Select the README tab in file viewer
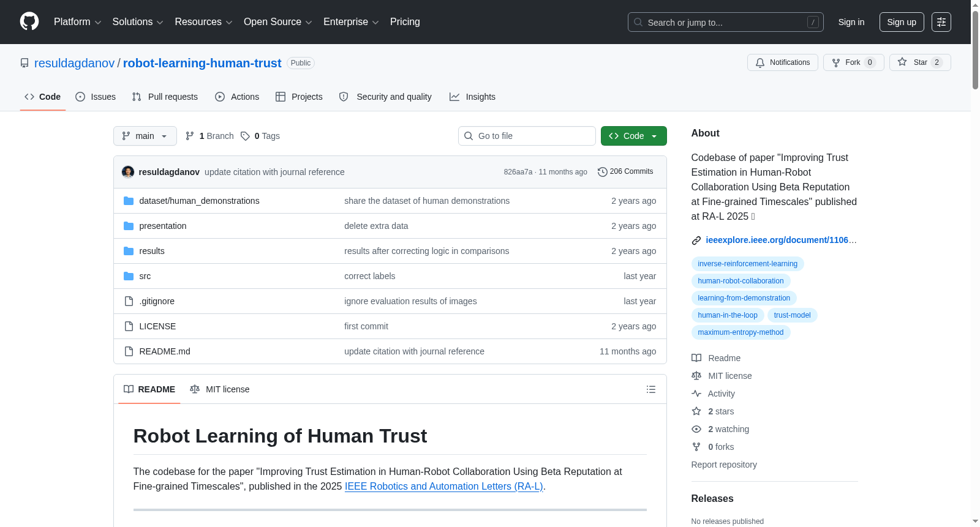Screen dimensions: 980x527 point(149,389)
